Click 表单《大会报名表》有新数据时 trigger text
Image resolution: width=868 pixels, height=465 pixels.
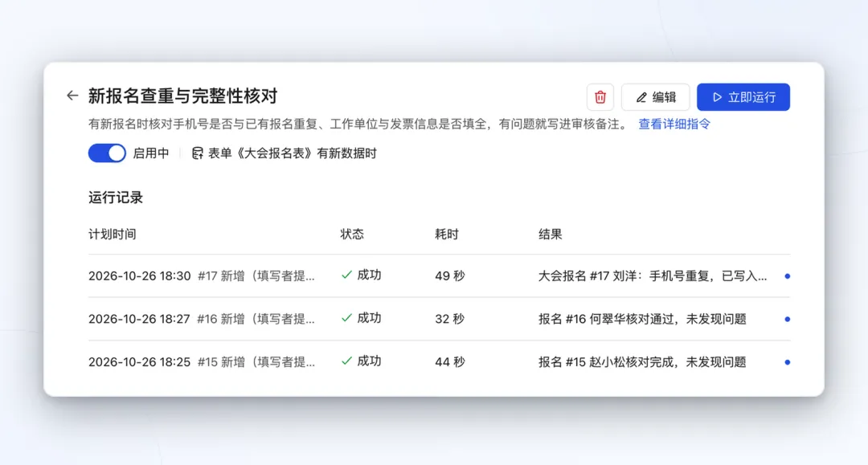[292, 153]
